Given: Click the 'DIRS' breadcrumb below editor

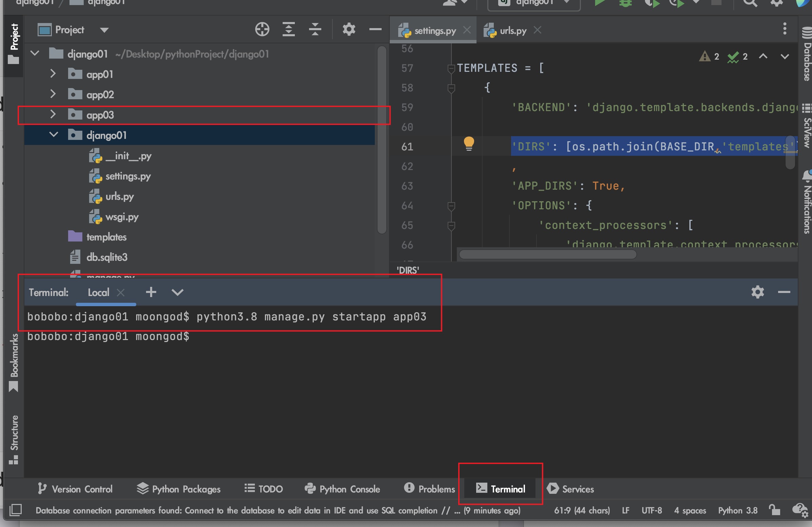Looking at the screenshot, I should click(x=408, y=270).
